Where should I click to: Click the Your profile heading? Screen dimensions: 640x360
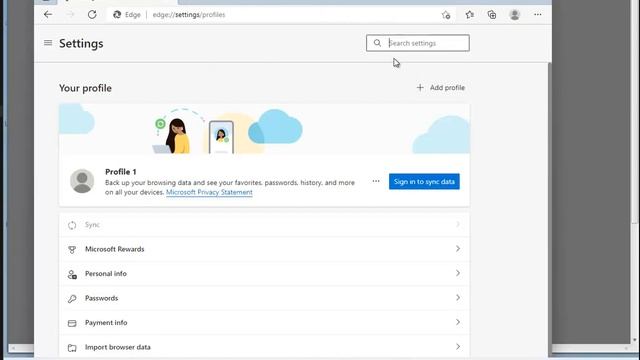(x=85, y=88)
